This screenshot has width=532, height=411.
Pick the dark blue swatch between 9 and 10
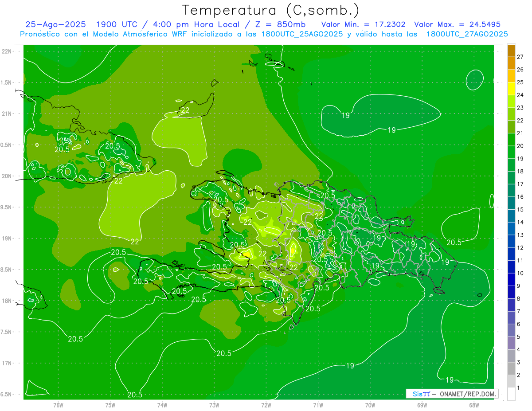click(x=511, y=279)
